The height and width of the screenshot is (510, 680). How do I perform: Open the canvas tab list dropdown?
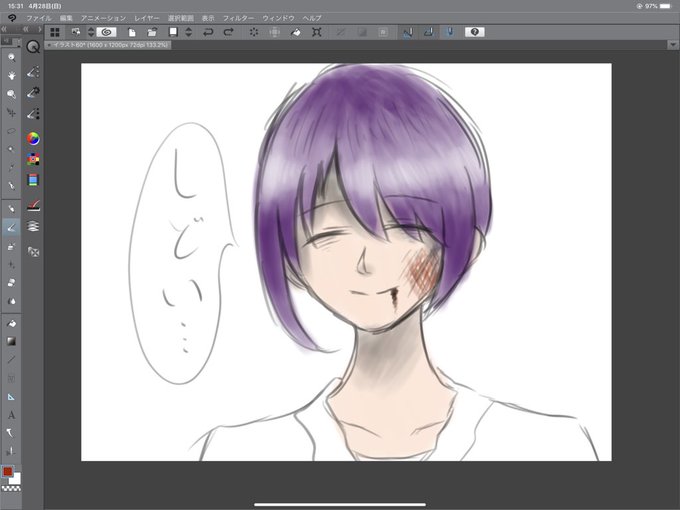click(x=673, y=44)
